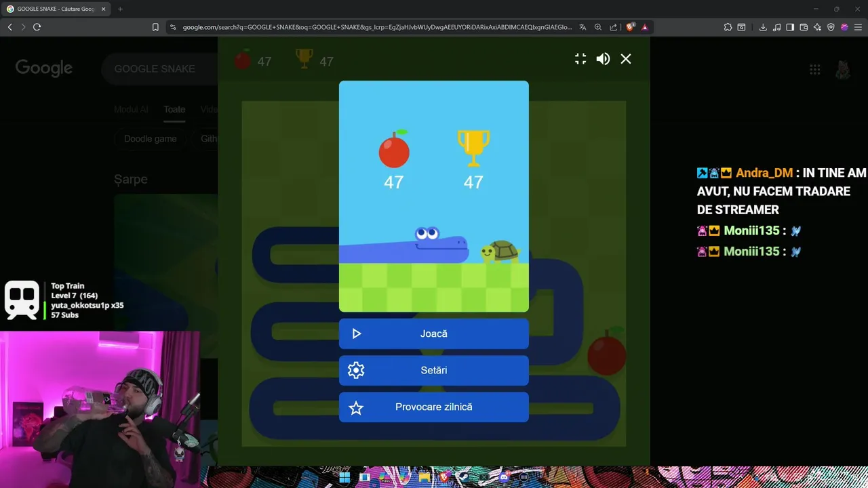Share this page link
This screenshot has width=868, height=488.
click(614, 27)
